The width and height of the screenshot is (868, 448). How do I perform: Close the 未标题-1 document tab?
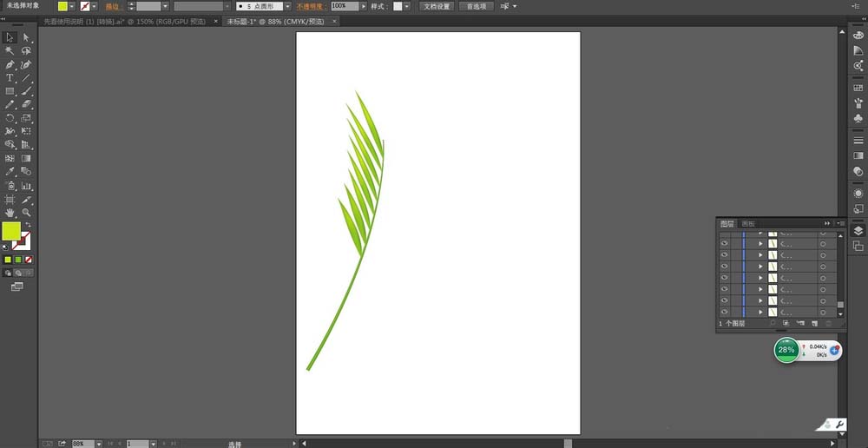(332, 22)
